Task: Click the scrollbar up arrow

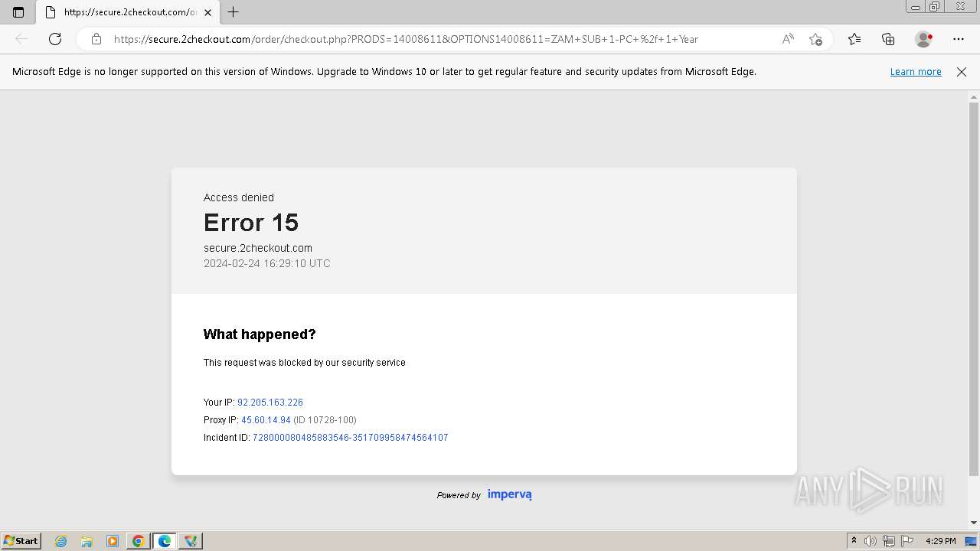Action: click(x=974, y=97)
